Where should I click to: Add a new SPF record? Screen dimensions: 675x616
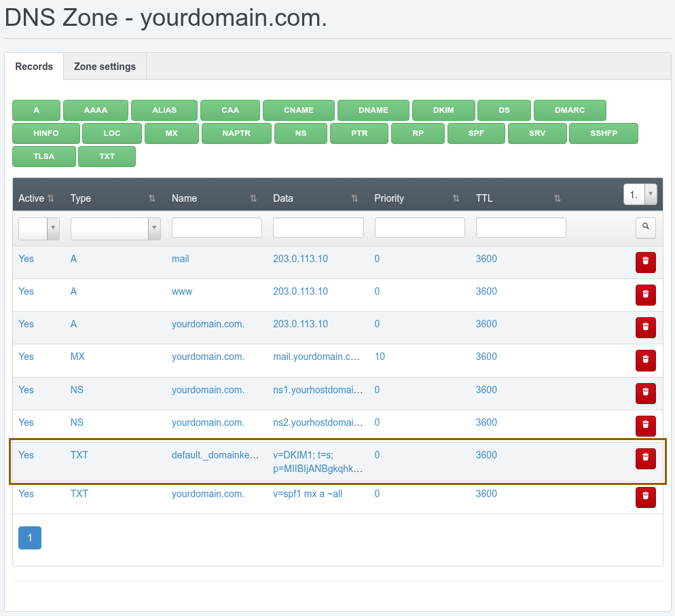coord(476,133)
